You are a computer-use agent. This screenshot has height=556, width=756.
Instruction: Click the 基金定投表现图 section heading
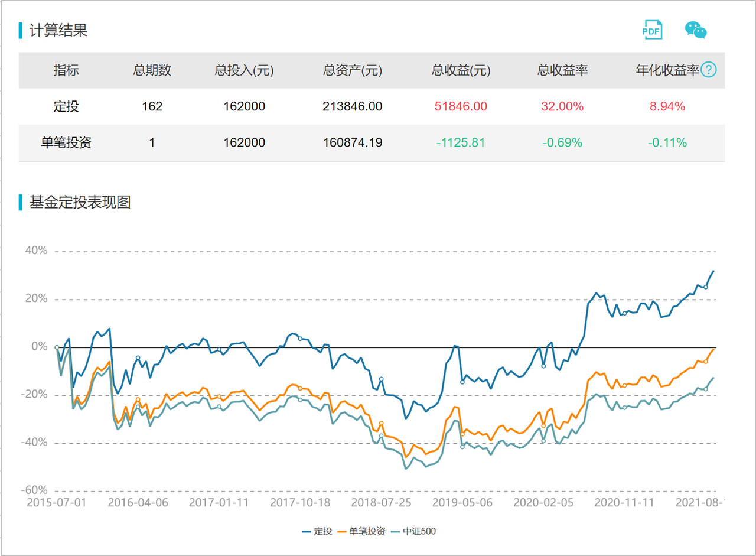[x=80, y=202]
